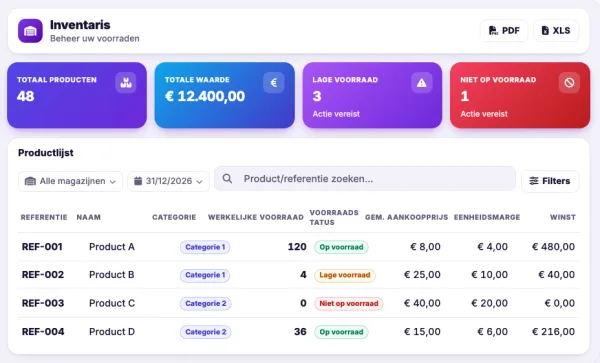
Task: Focus the Product/referentie zoeken search field
Action: click(365, 179)
